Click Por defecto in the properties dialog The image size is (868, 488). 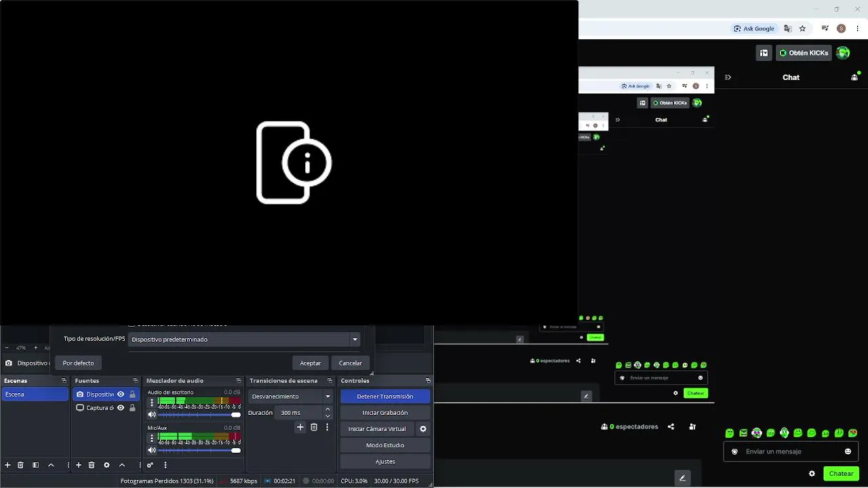tap(79, 363)
